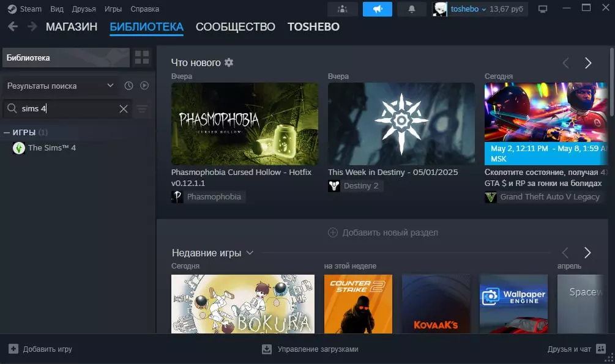
Task: Switch to Big Picture mode monitor icon
Action: [542, 9]
